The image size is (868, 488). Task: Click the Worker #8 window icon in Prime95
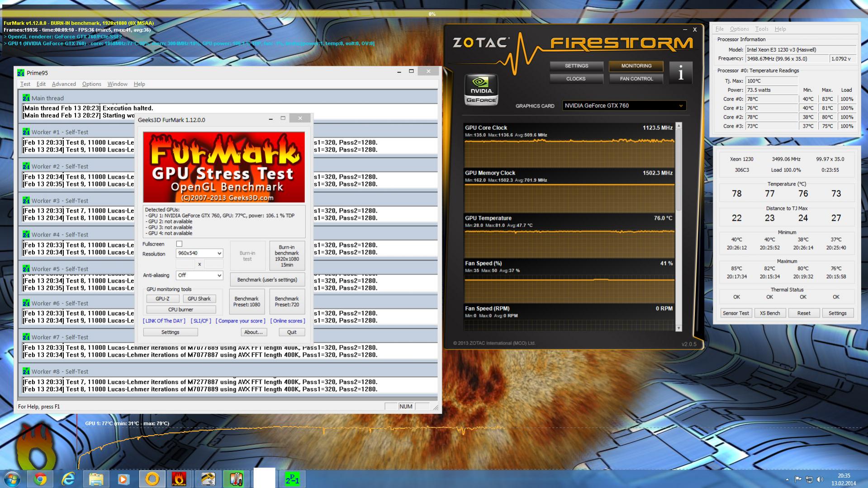[26, 371]
